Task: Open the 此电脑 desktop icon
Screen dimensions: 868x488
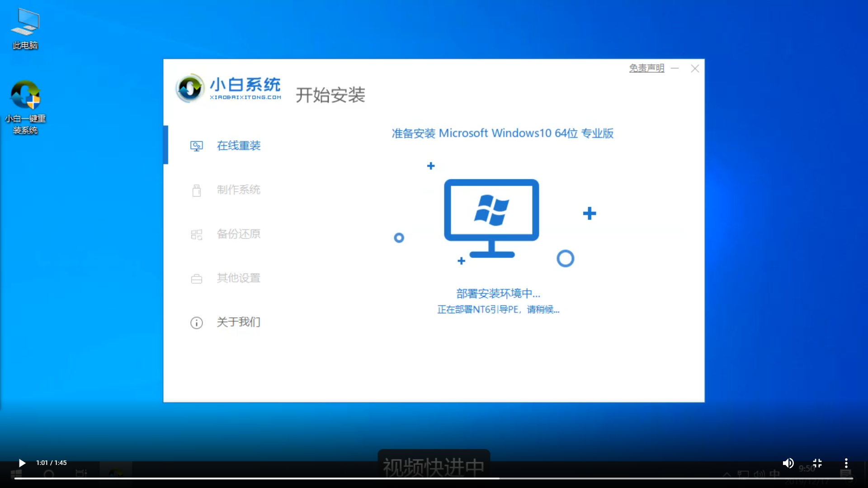Action: (25, 28)
